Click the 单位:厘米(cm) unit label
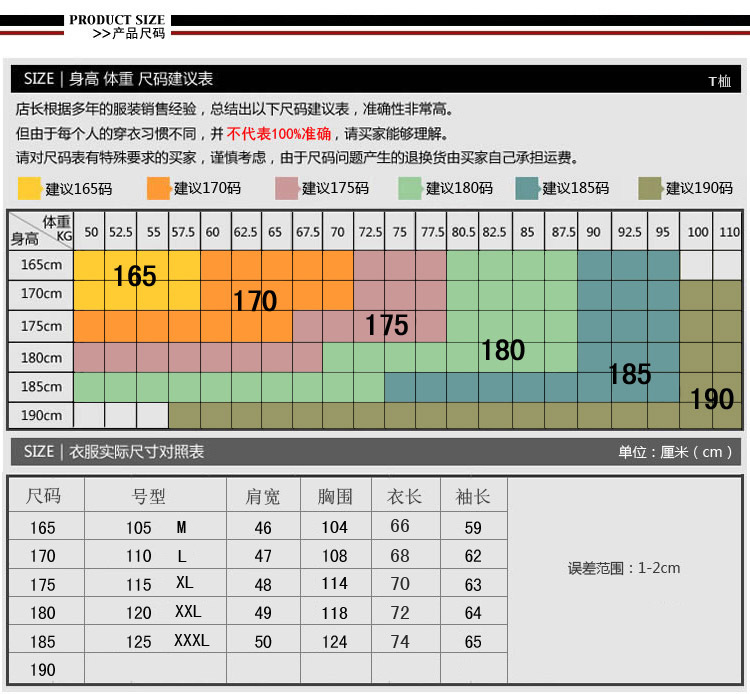 click(676, 452)
